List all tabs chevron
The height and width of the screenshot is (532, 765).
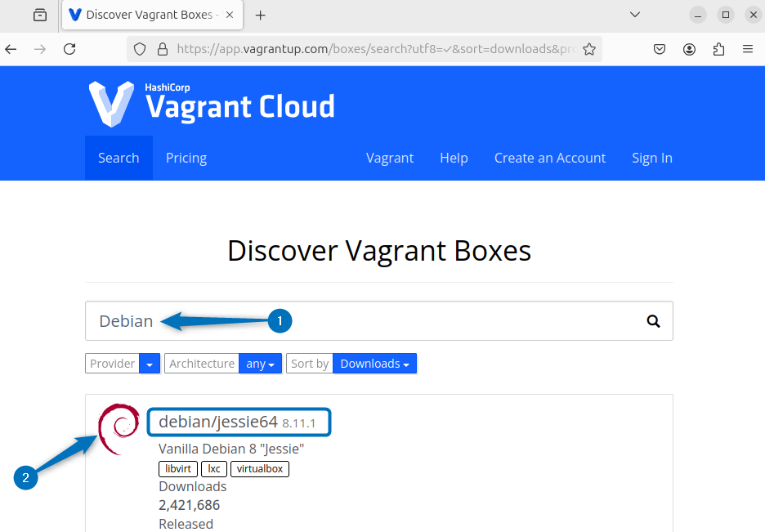click(x=635, y=15)
